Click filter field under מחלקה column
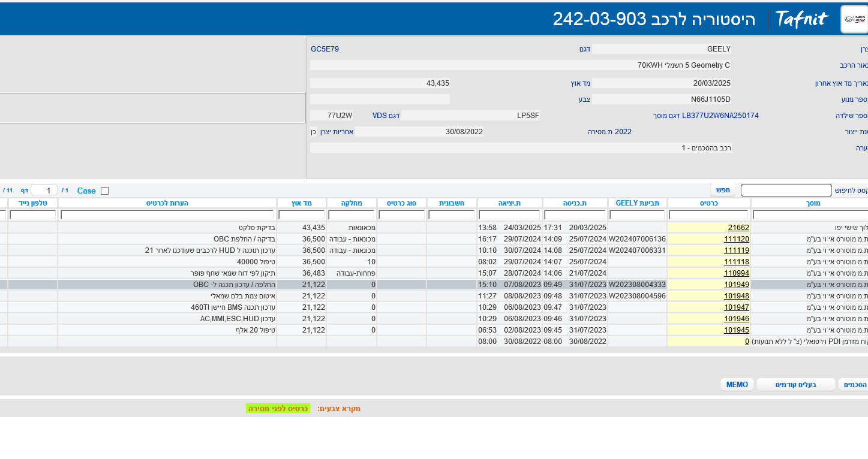Viewport: 868px width, 459px height. [x=352, y=215]
